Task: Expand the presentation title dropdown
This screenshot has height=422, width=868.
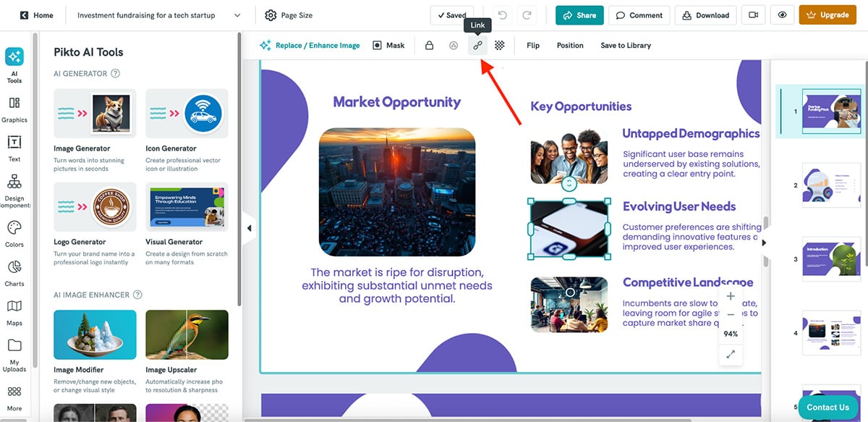Action: 237,14
